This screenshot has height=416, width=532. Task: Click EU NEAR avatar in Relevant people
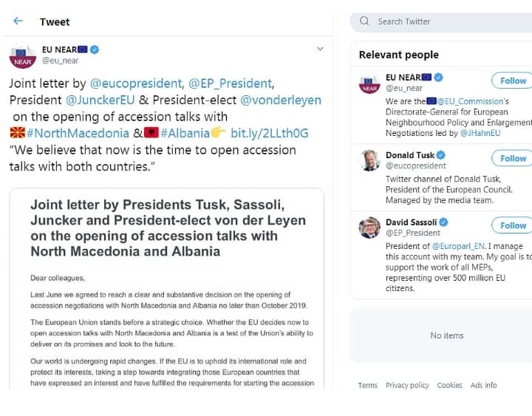(369, 83)
